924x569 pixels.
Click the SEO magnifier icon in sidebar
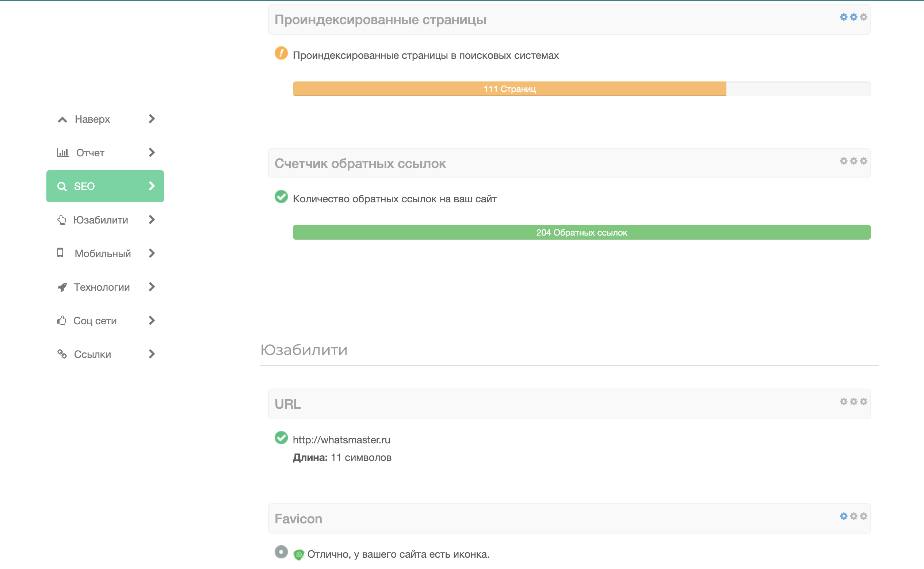pyautogui.click(x=62, y=186)
